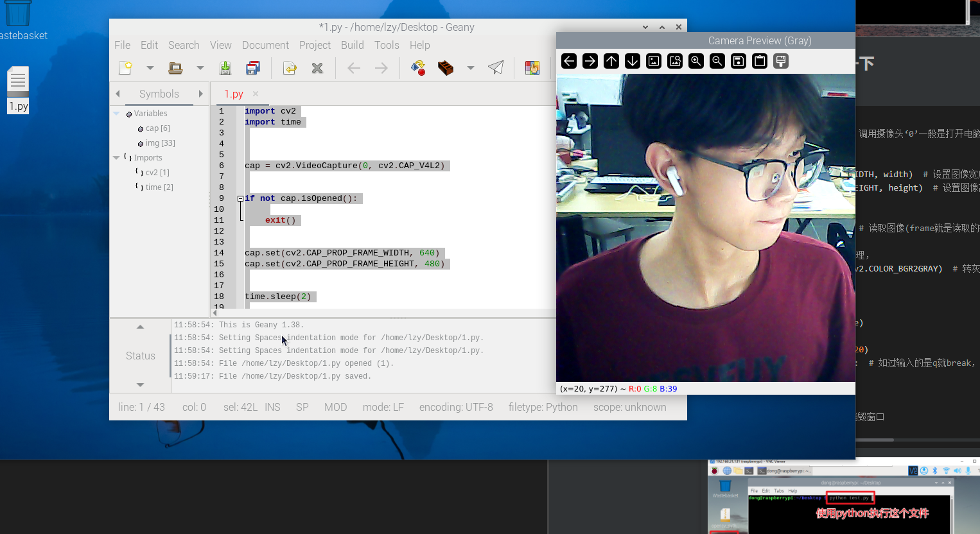Revert the file with the revert icon
The width and height of the screenshot is (980, 534).
[290, 67]
